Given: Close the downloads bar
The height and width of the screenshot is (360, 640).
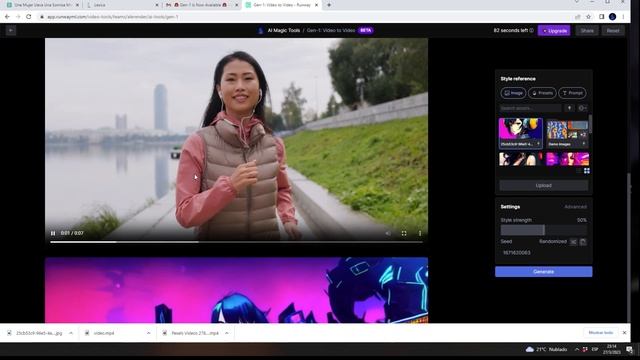Looking at the screenshot, I should [x=624, y=333].
